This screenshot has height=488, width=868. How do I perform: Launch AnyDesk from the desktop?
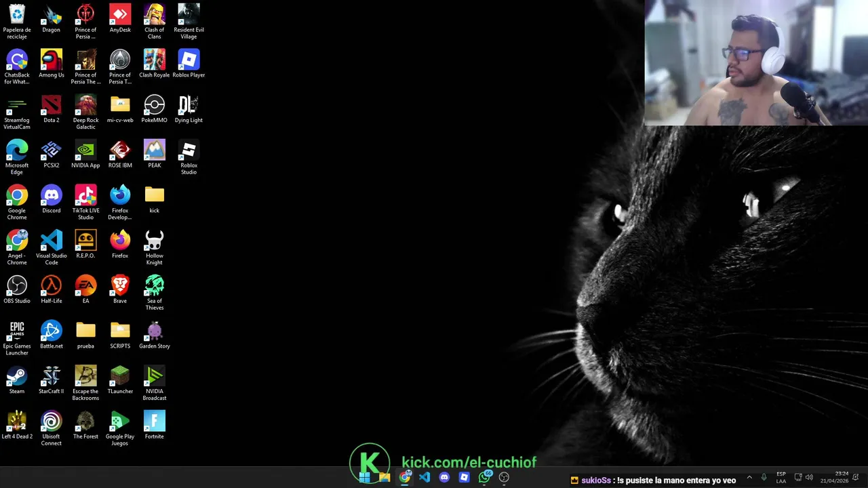[x=120, y=18]
